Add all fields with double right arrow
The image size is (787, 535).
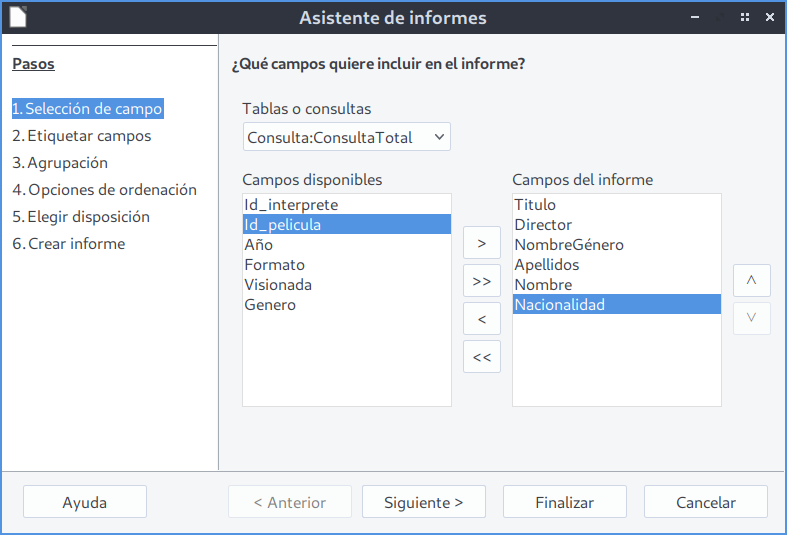481,281
